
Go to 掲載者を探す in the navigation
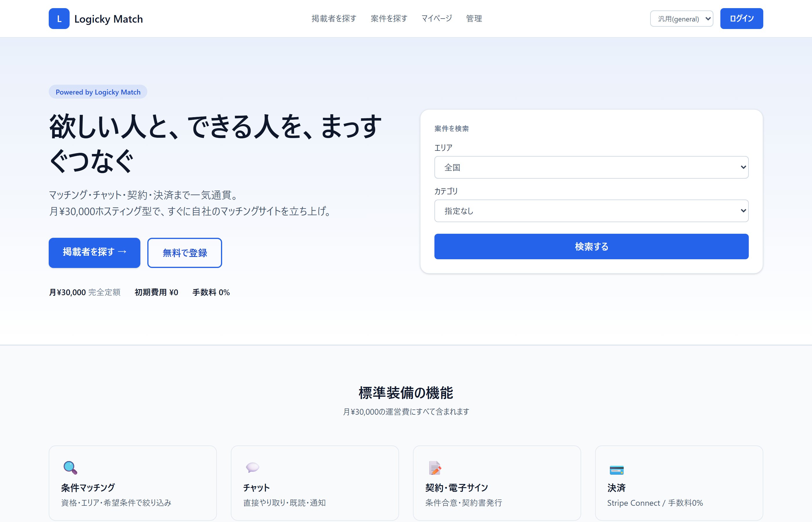(334, 19)
